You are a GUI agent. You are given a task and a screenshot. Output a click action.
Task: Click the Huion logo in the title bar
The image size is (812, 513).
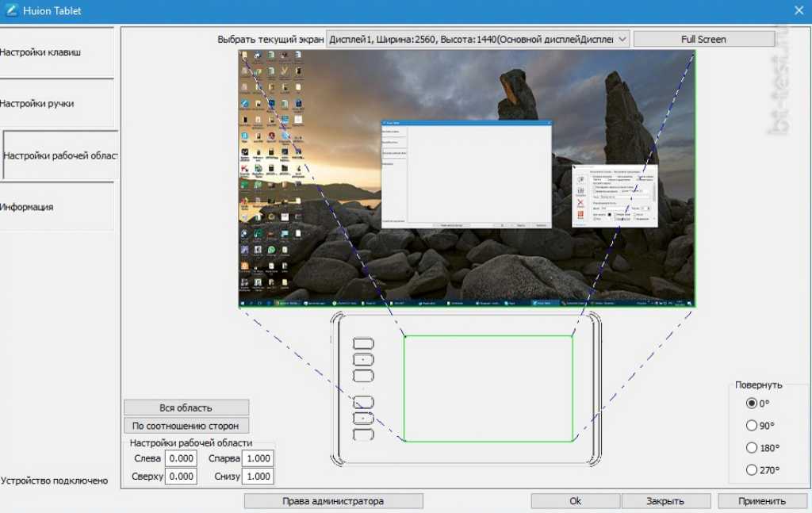coord(11,10)
